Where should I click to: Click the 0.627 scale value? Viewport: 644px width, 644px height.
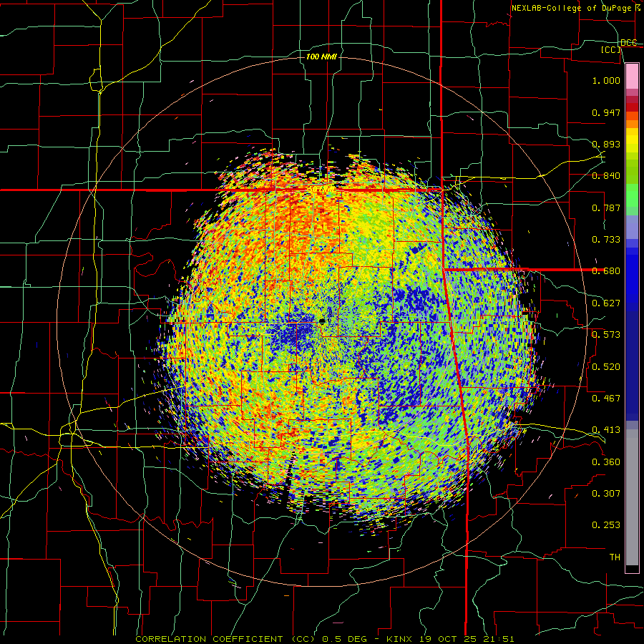click(606, 303)
